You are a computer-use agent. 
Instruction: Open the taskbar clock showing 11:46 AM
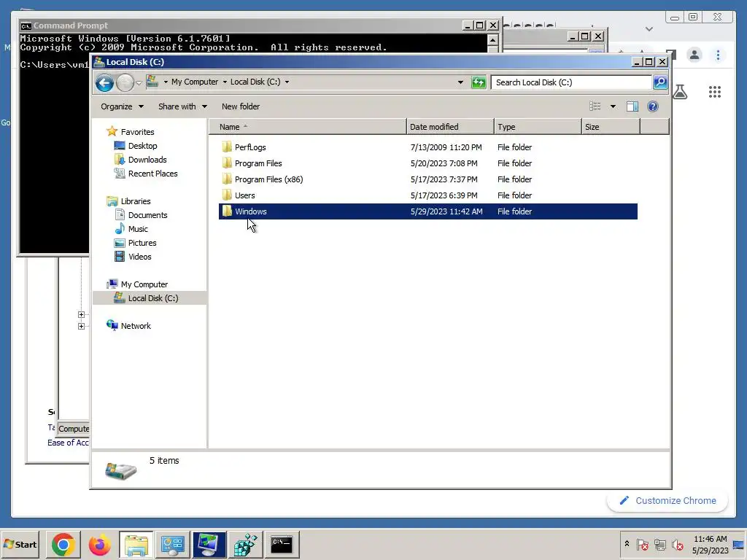coord(710,545)
